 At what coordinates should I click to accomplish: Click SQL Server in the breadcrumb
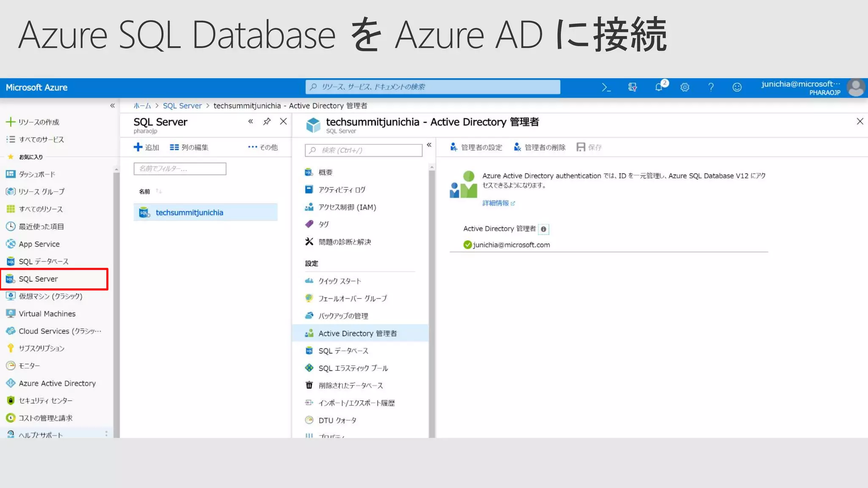[182, 105]
